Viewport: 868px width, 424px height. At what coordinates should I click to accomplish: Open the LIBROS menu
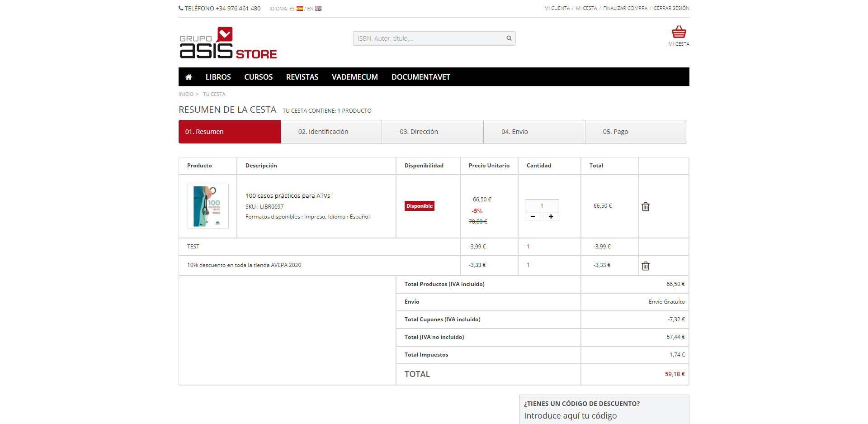[x=218, y=77]
